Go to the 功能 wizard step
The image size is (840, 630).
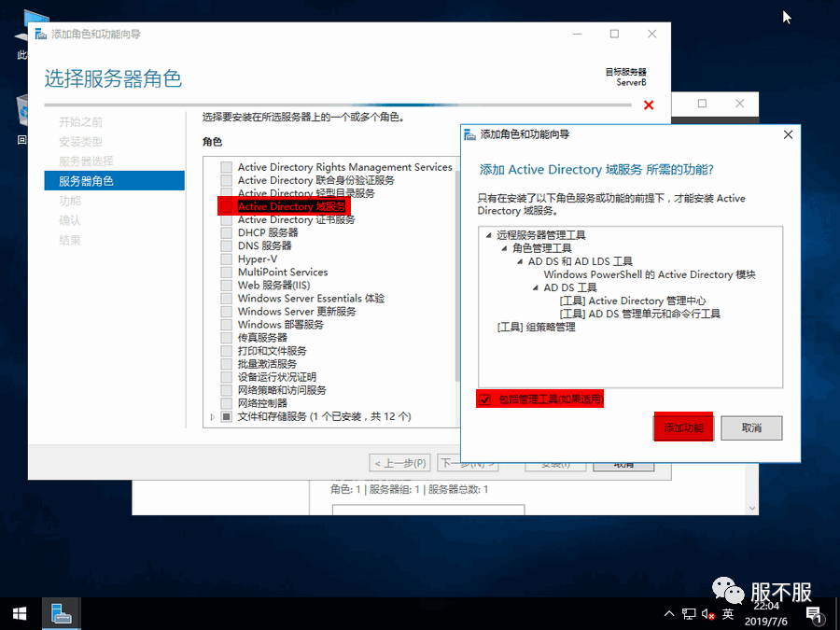pyautogui.click(x=70, y=201)
